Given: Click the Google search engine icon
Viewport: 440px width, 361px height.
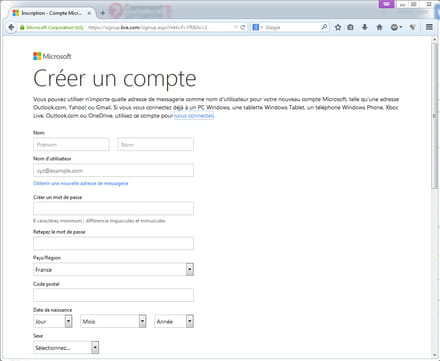Looking at the screenshot, I should click(x=256, y=27).
